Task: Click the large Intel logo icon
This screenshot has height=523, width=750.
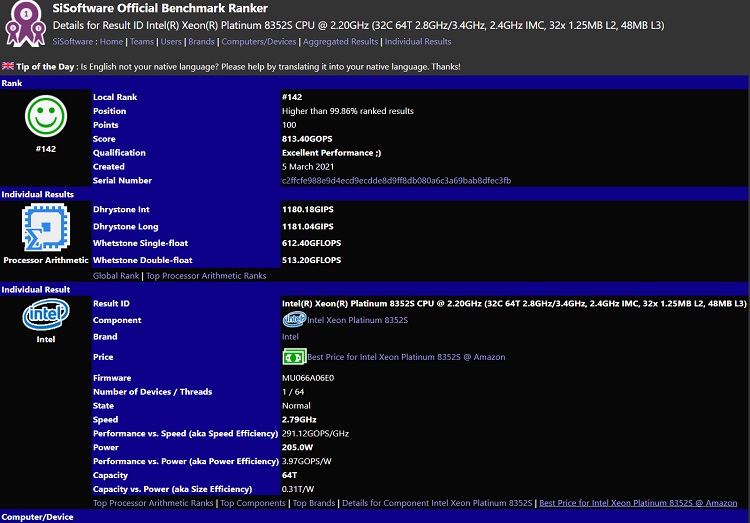Action: (46, 314)
